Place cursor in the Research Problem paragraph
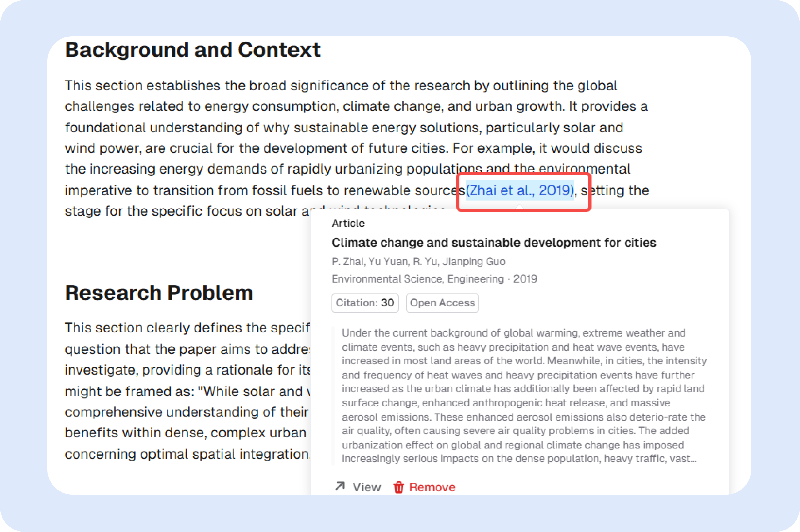Screen dimensions: 800x532 187,391
